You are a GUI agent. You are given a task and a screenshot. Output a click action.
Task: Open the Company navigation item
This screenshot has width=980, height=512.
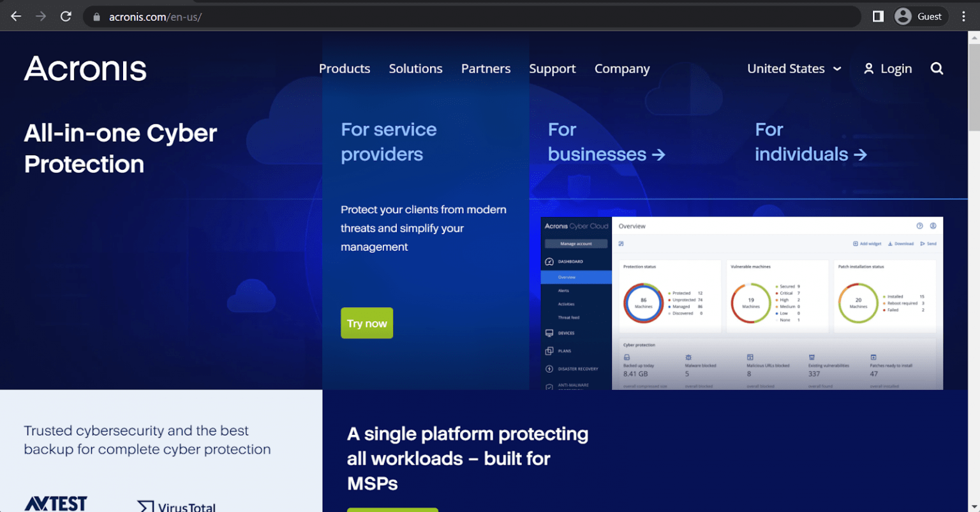click(x=621, y=69)
